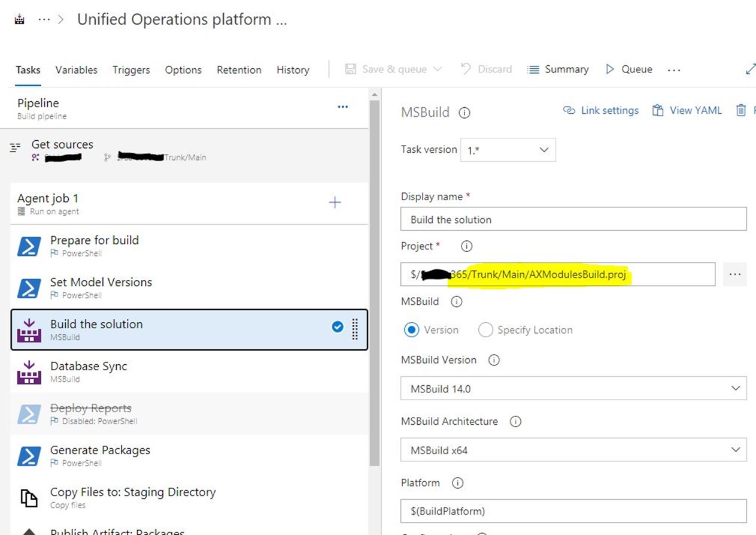Select the disabled Deploy Reports task

pos(189,413)
